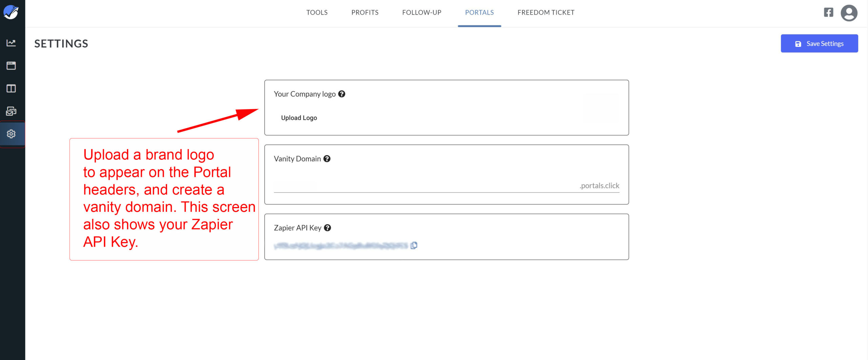
Task: Open the split columns icon in sidebar
Action: point(12,88)
